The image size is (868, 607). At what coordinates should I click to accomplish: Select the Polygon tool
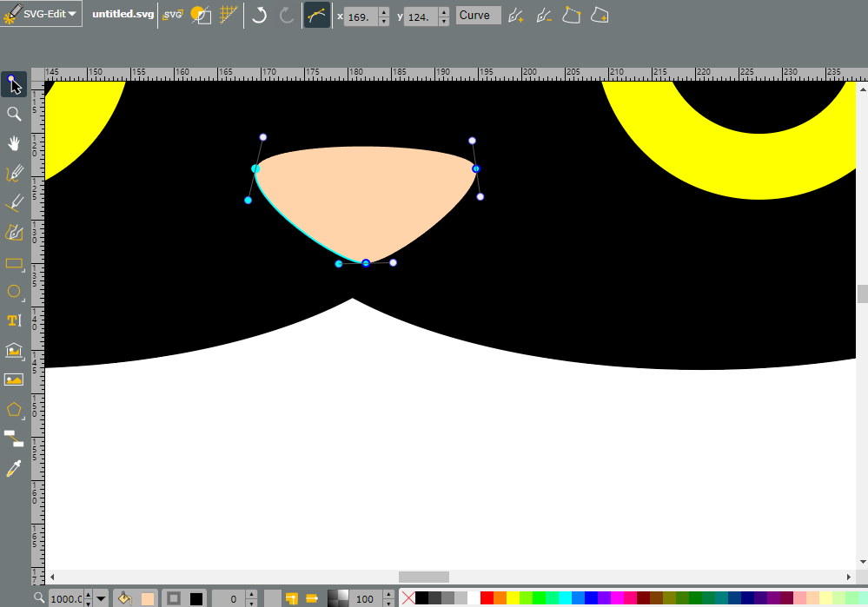[x=14, y=410]
